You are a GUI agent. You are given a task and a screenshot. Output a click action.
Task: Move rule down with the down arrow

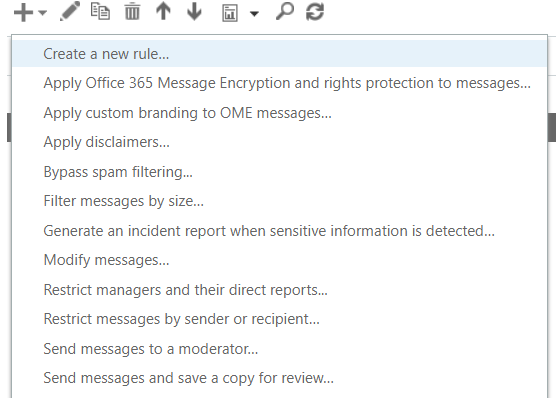coord(194,11)
